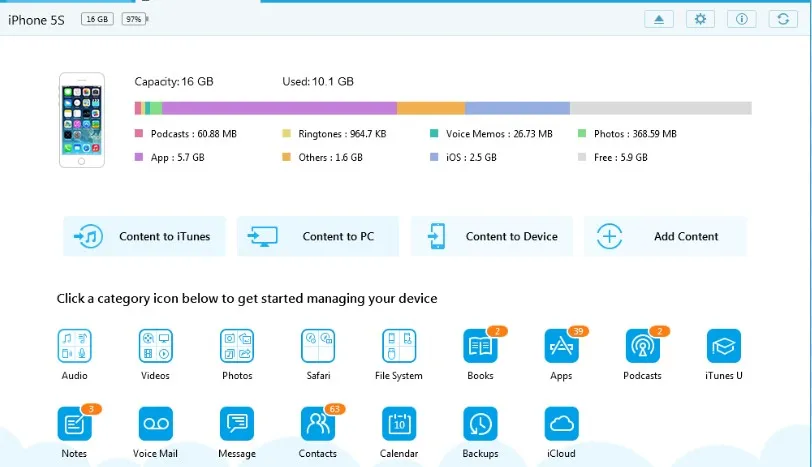Click 'Ringtones : 964.7 KB' legend text
This screenshot has height=467, width=812.
pyautogui.click(x=342, y=134)
